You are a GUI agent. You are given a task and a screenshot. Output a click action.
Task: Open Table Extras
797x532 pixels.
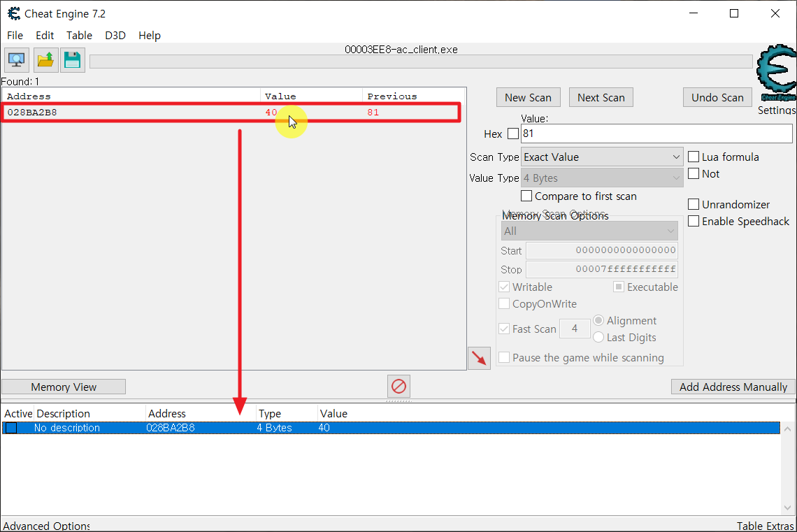click(x=766, y=526)
